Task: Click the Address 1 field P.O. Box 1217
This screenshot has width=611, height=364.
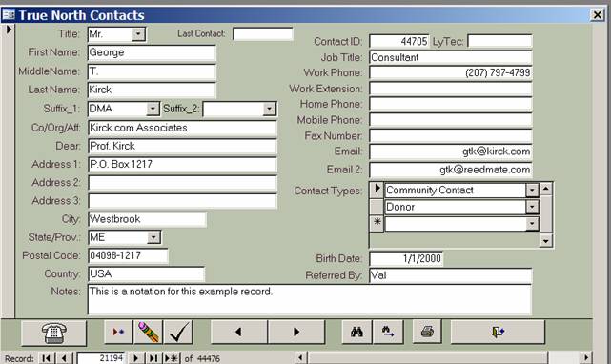Action: point(182,165)
